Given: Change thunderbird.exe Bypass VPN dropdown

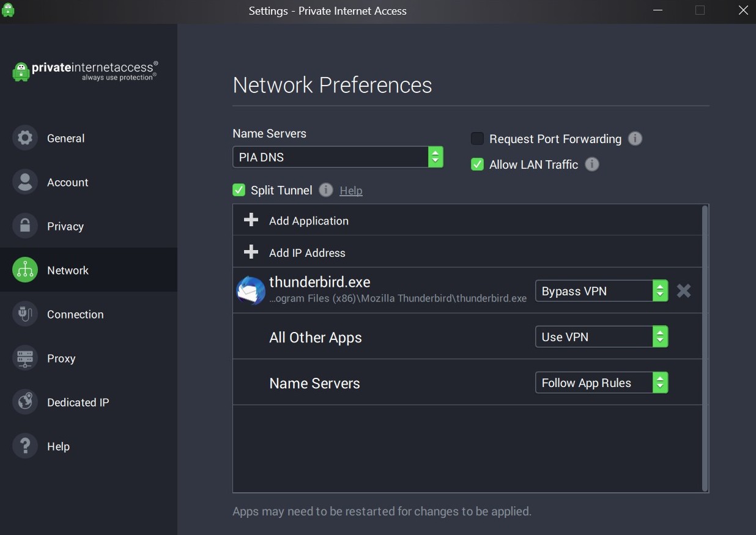Looking at the screenshot, I should 601,291.
